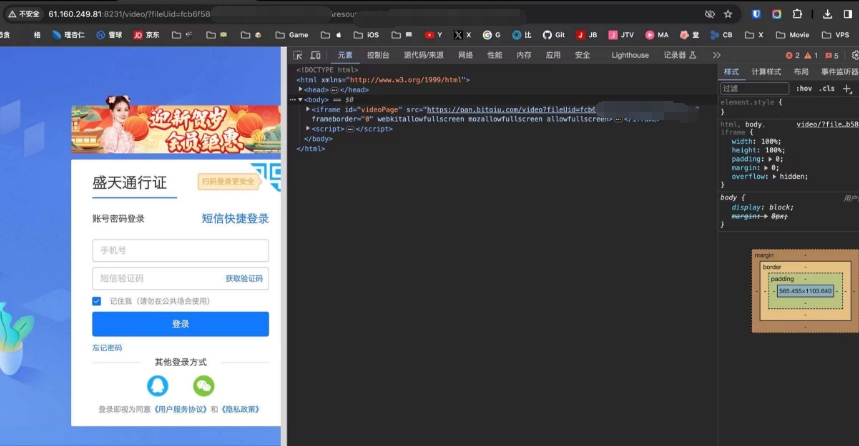Open the Movie bookmarks folder
The height and width of the screenshot is (446, 859).
click(792, 35)
